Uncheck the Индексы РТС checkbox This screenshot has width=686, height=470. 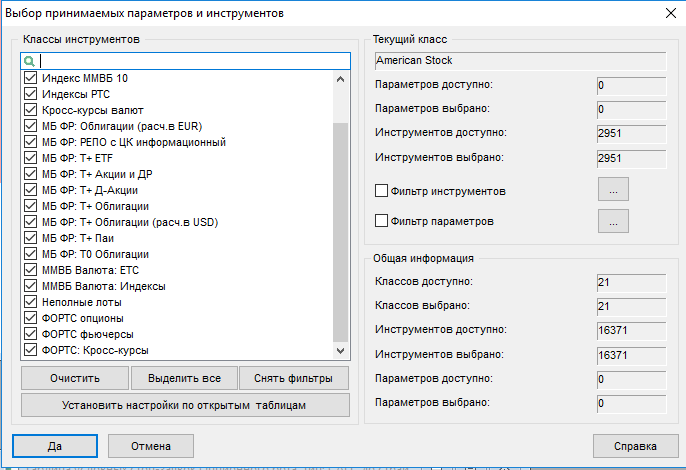point(30,94)
